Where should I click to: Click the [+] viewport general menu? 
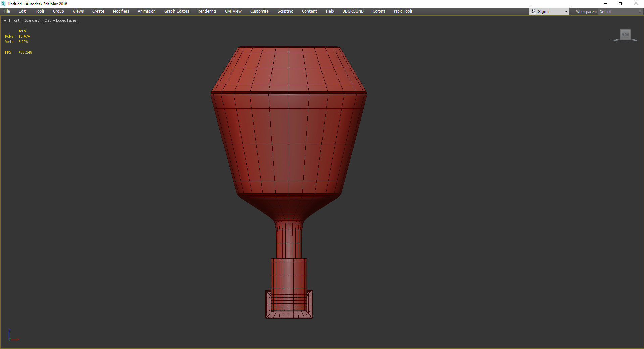click(5, 20)
